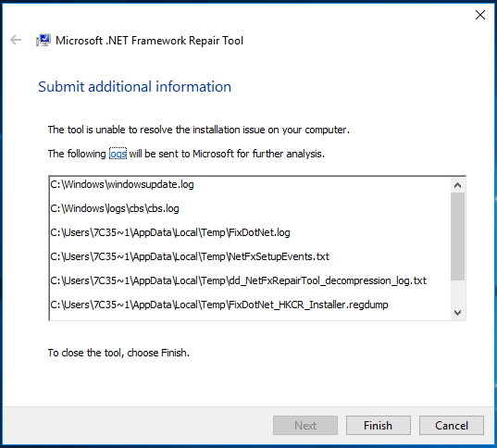
Task: Select the FixDotNet.log path entry
Action: [x=170, y=232]
